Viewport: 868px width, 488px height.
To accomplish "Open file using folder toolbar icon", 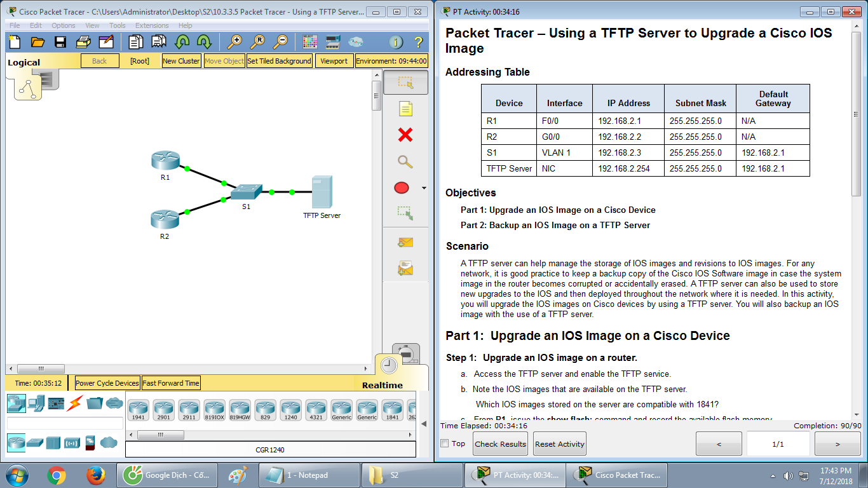I will [37, 42].
